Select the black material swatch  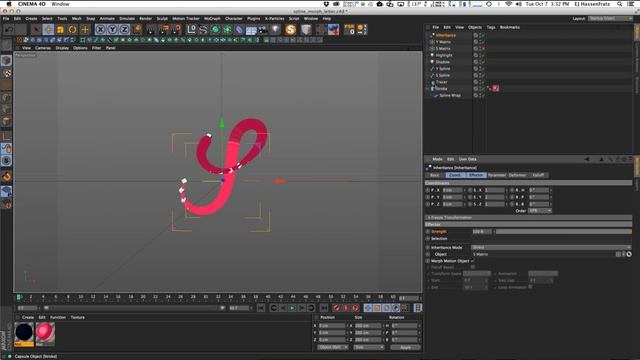[x=24, y=333]
